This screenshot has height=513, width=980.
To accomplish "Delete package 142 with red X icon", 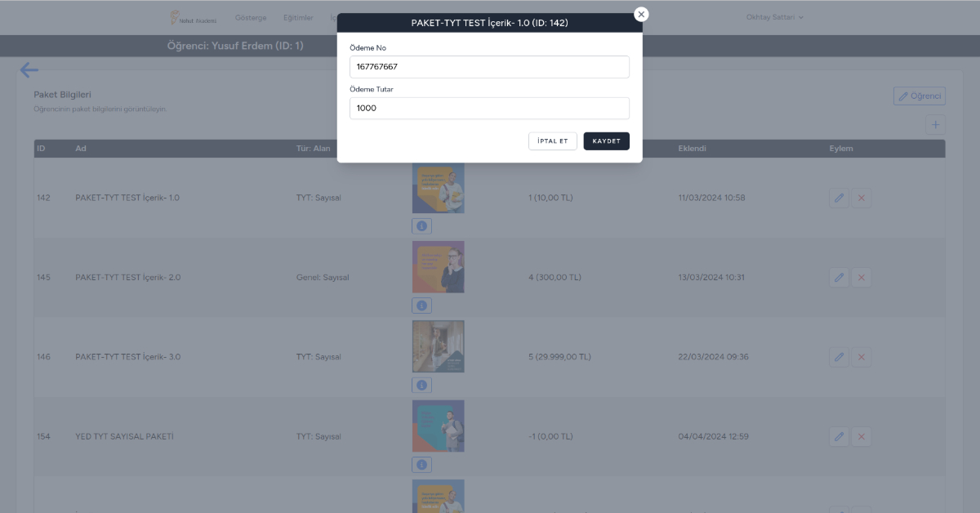I will pos(862,198).
